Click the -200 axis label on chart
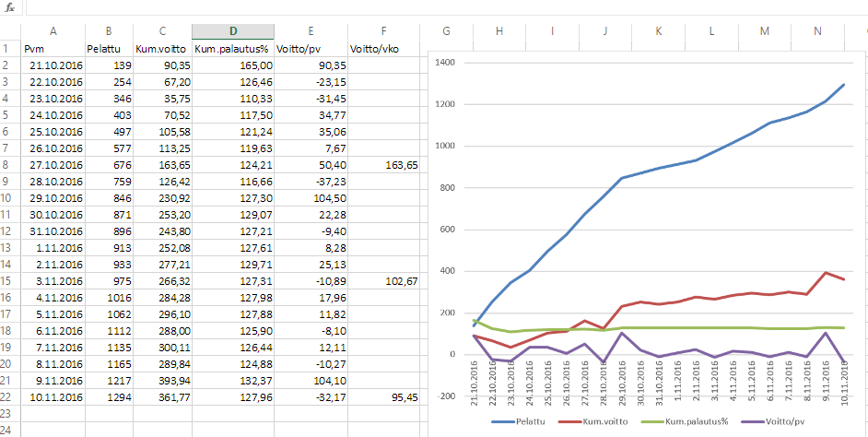Viewport: 868px width, 437px height. pyautogui.click(x=444, y=396)
